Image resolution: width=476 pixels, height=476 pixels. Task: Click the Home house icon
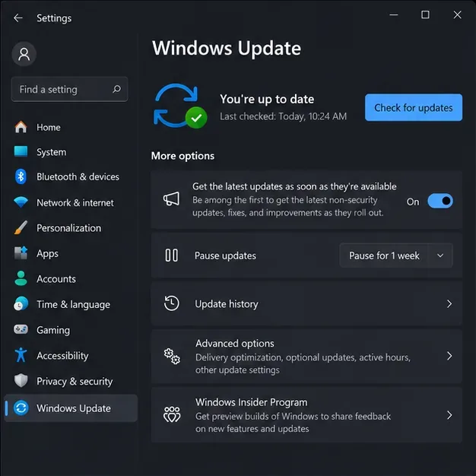click(x=21, y=127)
